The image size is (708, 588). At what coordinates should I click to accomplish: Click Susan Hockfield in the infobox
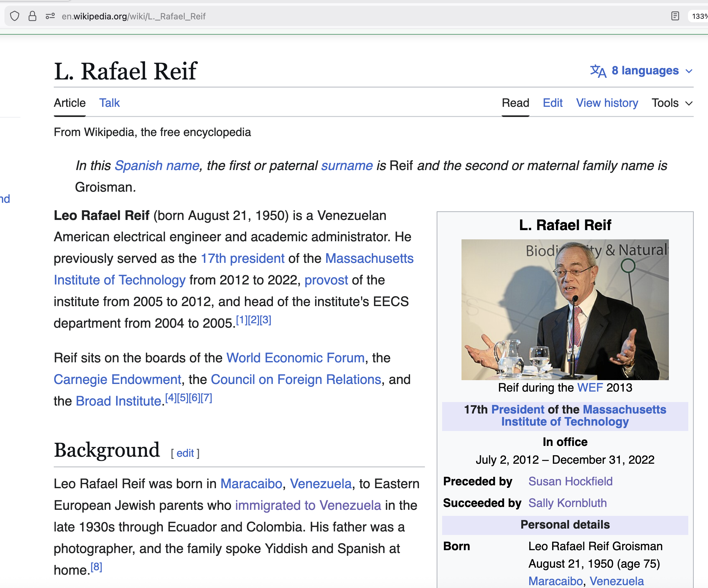click(x=570, y=482)
